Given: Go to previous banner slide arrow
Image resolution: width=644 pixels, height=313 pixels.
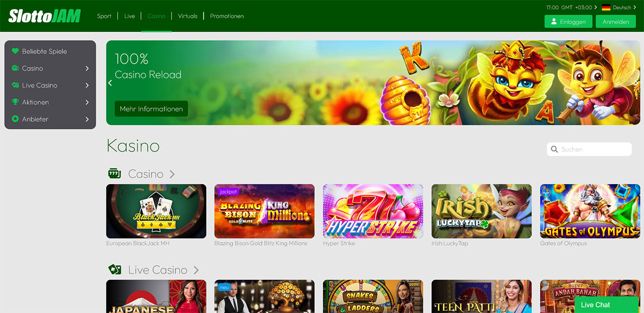Looking at the screenshot, I should coord(110,83).
